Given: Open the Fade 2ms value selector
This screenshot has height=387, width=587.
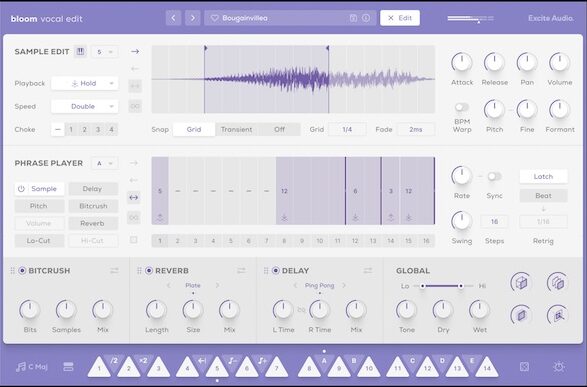Looking at the screenshot, I should click(x=416, y=129).
